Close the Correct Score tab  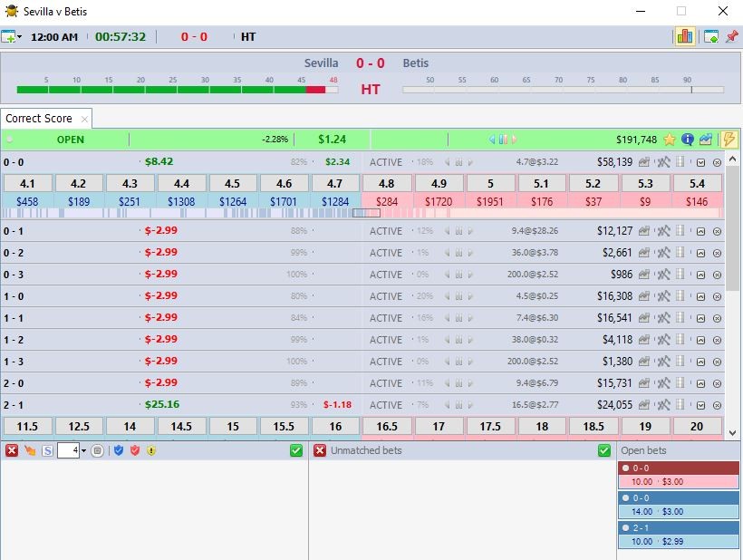[x=84, y=119]
